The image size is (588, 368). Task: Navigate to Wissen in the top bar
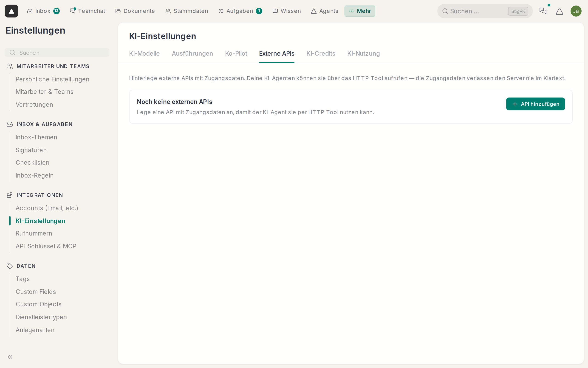tap(287, 11)
